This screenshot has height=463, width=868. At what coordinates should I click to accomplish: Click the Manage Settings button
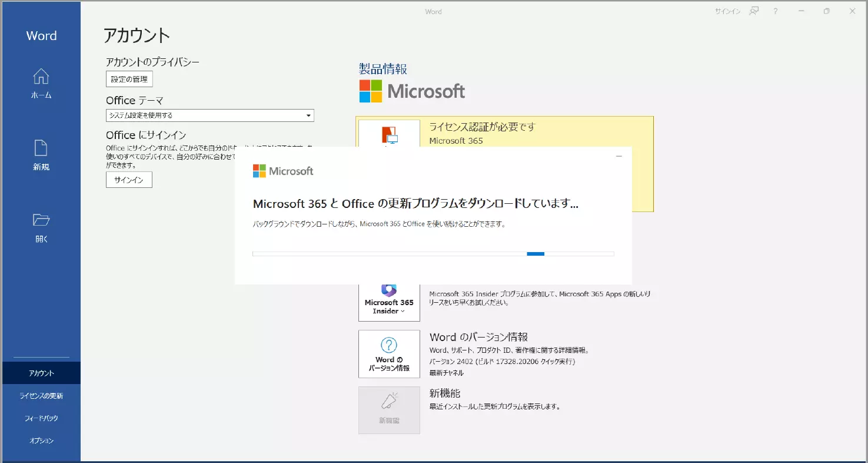[129, 79]
